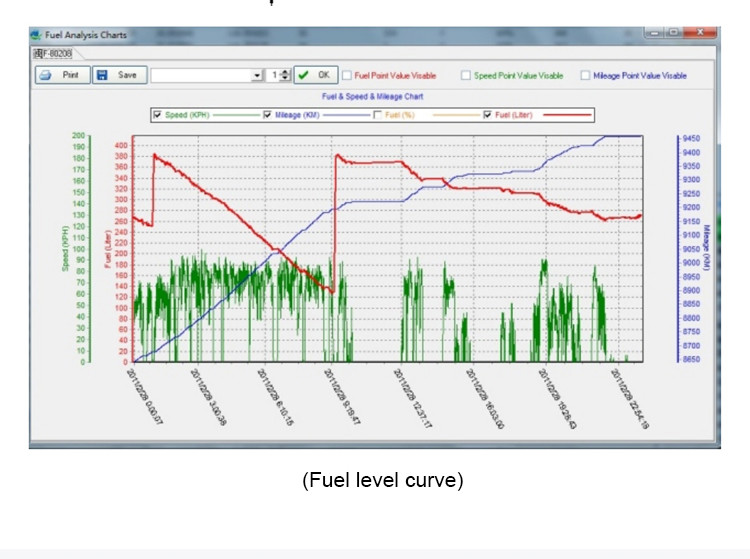Click the red Fuel (Liter) legend line
This screenshot has width=750, height=559.
click(567, 115)
